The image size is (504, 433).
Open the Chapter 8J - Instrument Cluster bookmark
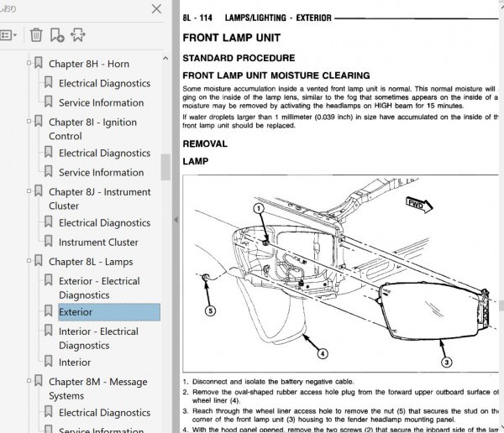(100, 199)
